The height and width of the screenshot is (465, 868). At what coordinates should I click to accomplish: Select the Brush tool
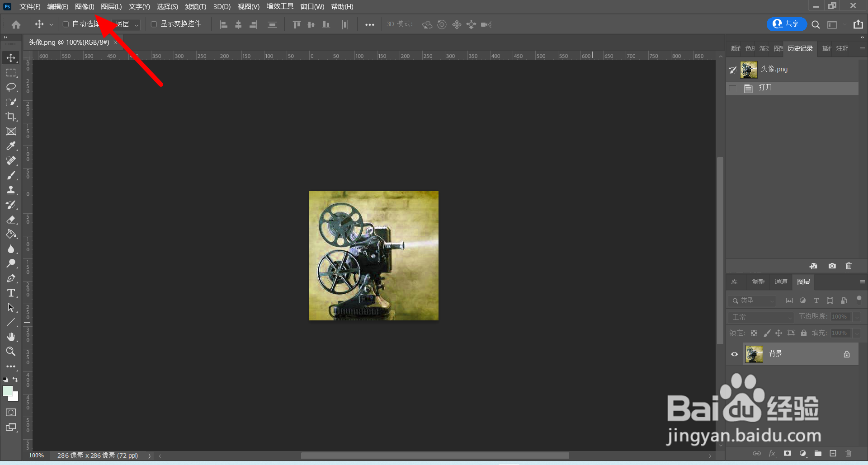coord(11,175)
